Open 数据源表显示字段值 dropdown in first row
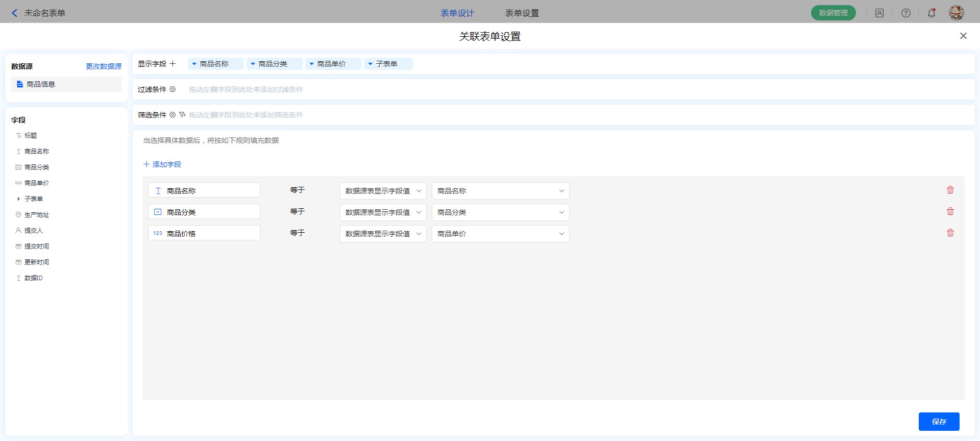The width and height of the screenshot is (980, 441). point(383,191)
